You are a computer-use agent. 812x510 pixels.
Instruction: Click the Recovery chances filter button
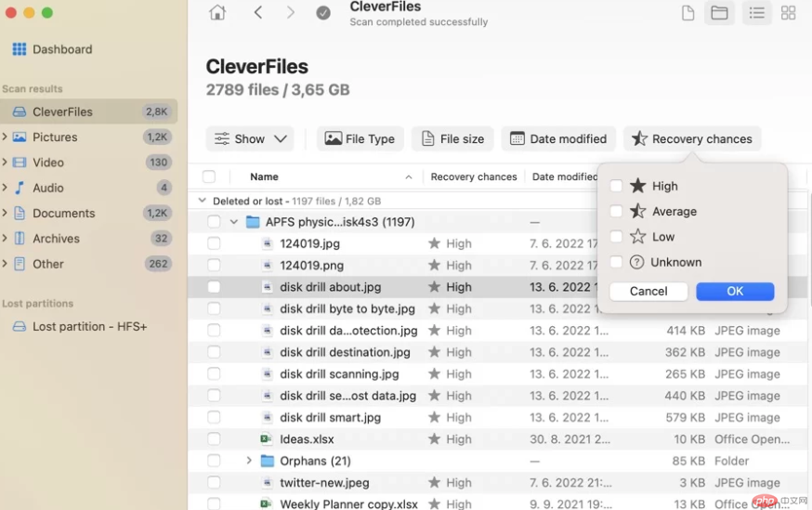(x=692, y=138)
